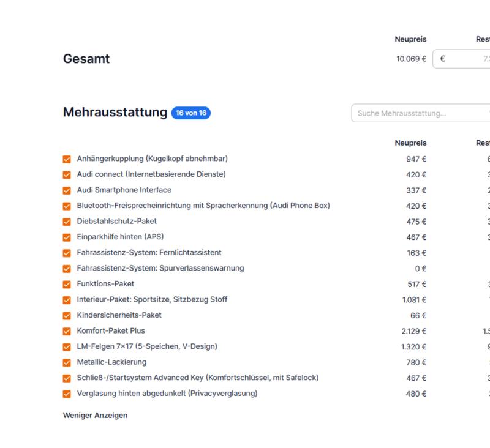
Task: Deselect Komfort-Paket Plus checkbox
Action: point(67,332)
